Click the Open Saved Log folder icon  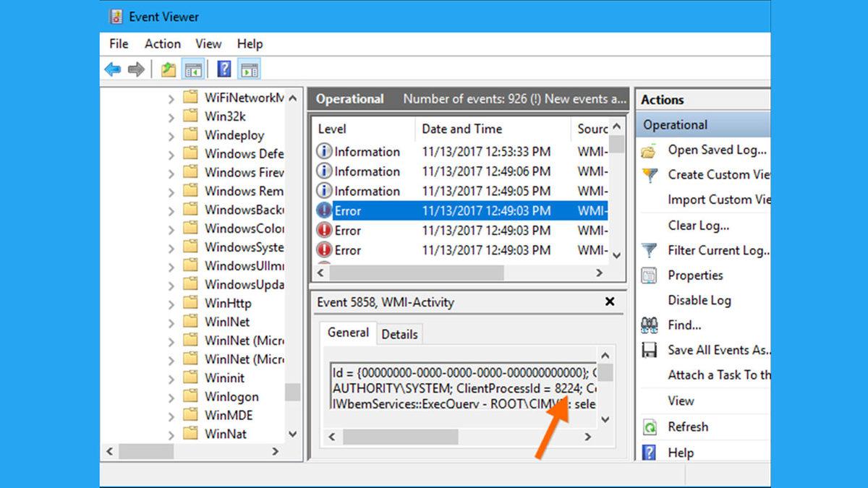(x=650, y=150)
